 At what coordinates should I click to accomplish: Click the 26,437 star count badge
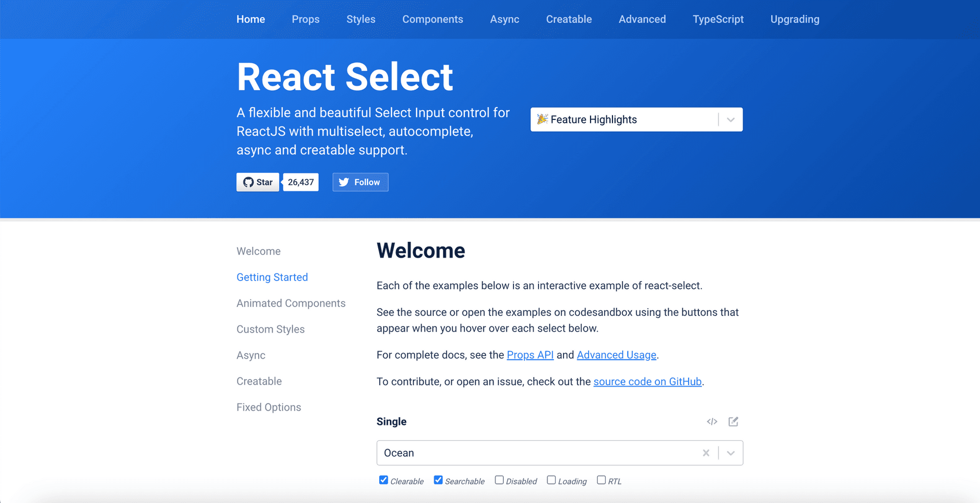coord(301,182)
